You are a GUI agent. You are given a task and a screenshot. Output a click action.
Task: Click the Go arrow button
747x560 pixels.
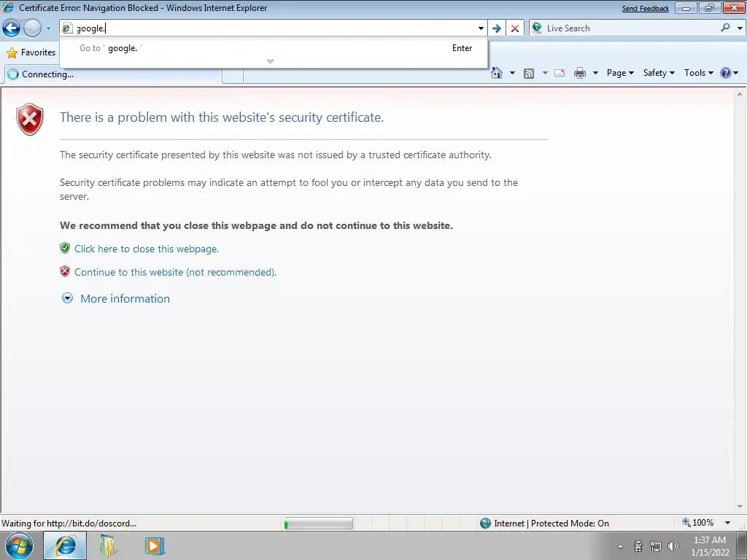496,28
